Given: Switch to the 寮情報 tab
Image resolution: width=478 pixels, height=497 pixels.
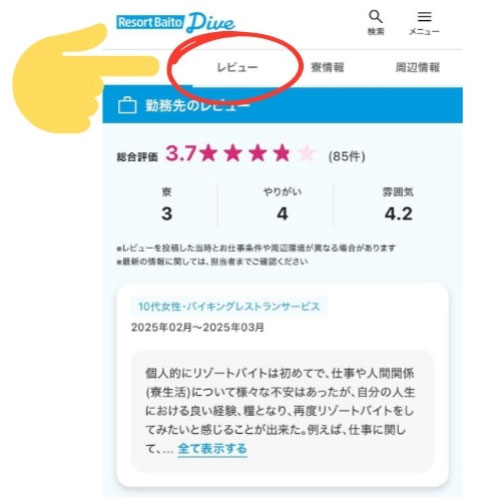Looking at the screenshot, I should (x=327, y=67).
